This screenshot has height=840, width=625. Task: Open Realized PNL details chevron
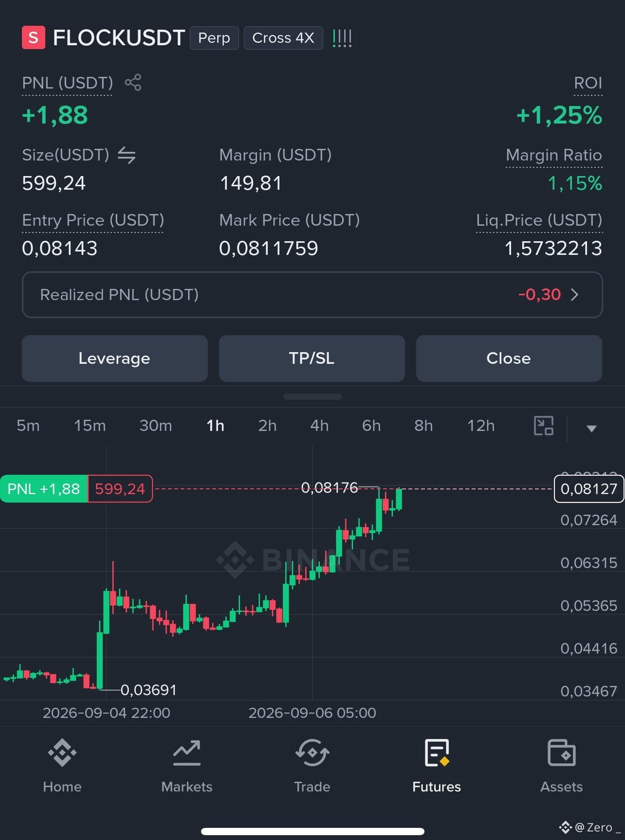point(575,295)
